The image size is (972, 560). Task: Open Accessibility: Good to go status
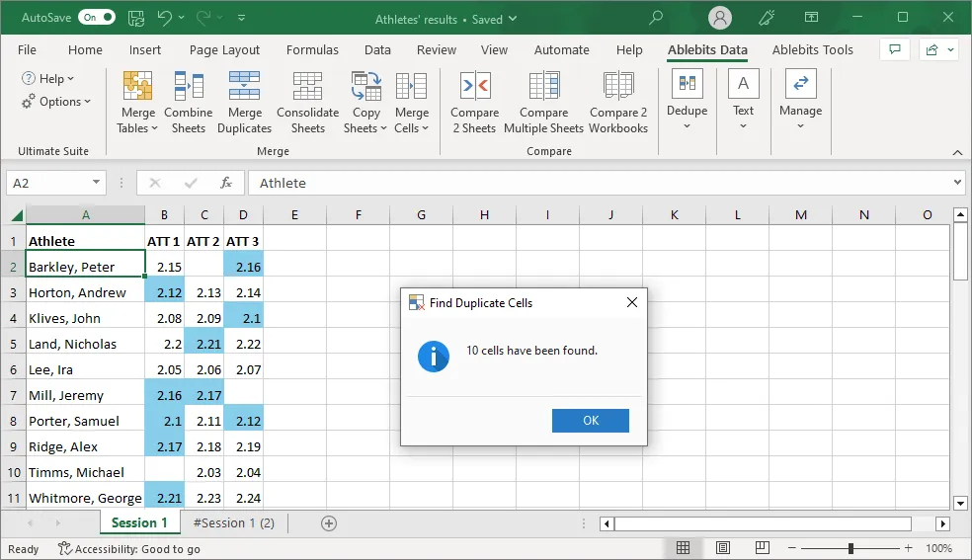pos(129,549)
